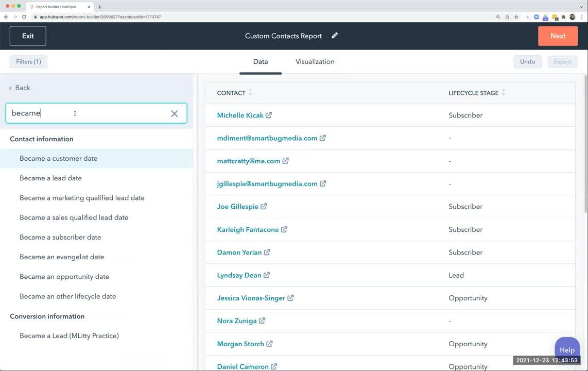The width and height of the screenshot is (588, 371).
Task: Open the browser share icon
Action: tap(507, 17)
